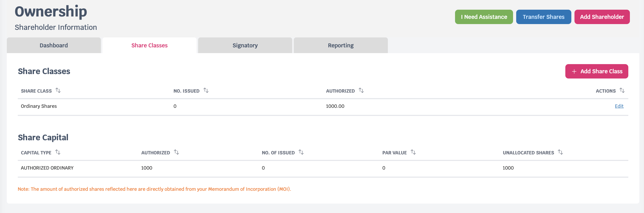Image resolution: width=644 pixels, height=213 pixels.
Task: Switch to the Signatory tab
Action: 245,46
